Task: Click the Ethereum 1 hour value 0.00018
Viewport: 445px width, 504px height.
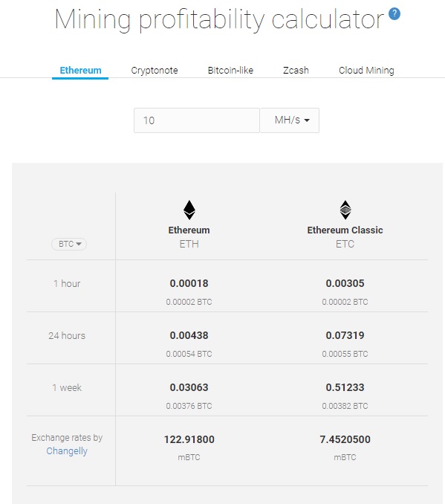Action: tap(189, 283)
